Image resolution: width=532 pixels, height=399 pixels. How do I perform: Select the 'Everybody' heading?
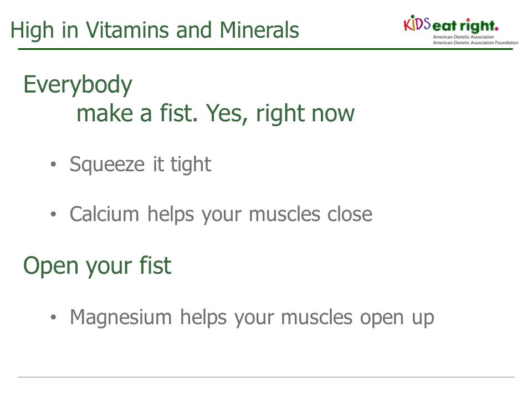(x=78, y=85)
